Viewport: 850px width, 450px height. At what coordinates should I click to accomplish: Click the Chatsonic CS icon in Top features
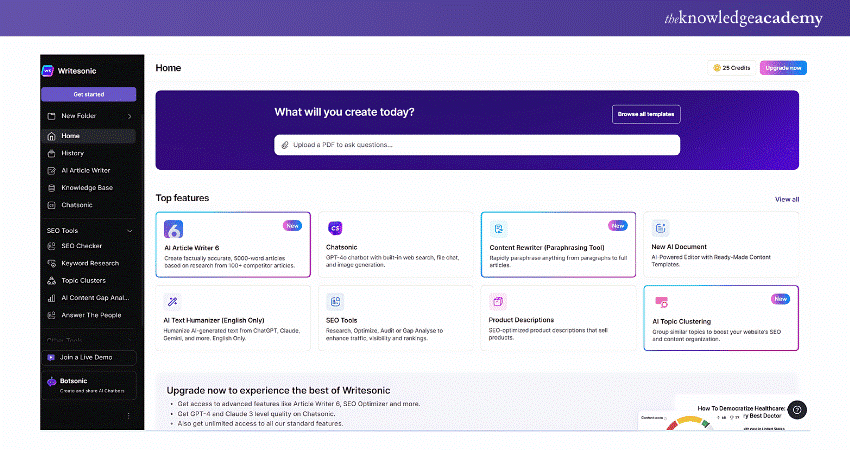pos(336,229)
